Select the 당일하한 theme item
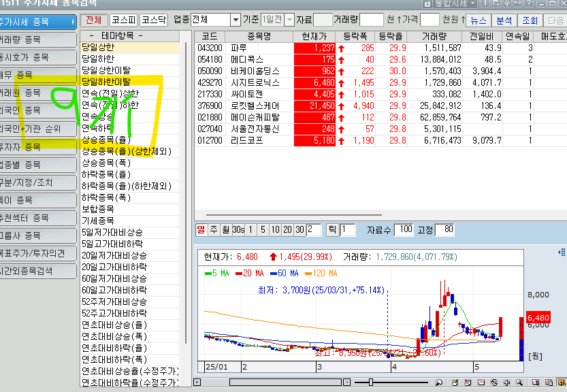The height and width of the screenshot is (392, 567). point(130,59)
